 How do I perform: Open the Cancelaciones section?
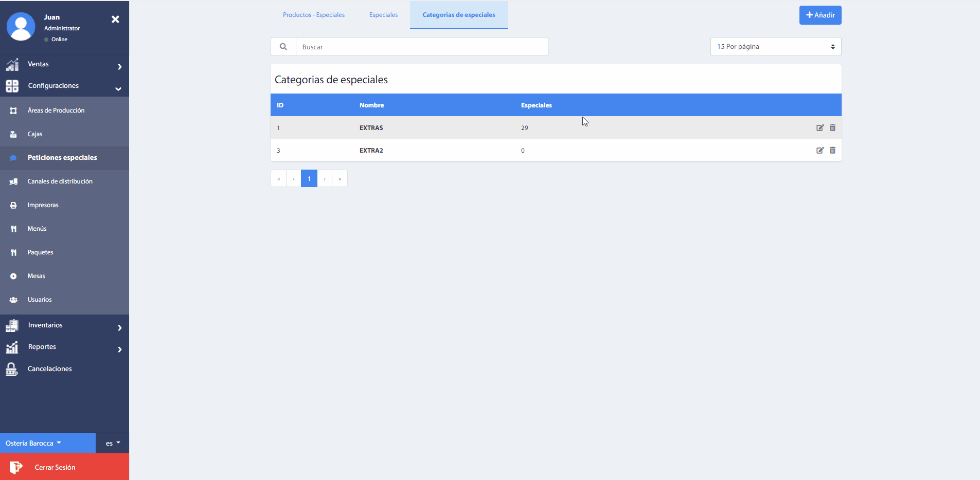click(49, 369)
